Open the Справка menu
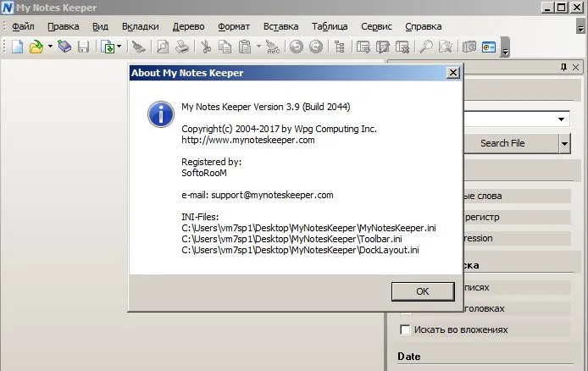588x371 pixels. coord(424,26)
